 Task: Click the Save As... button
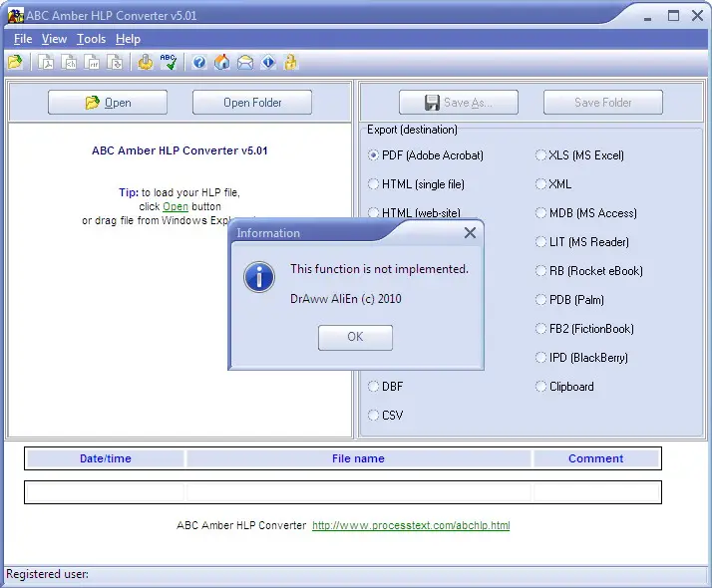(x=459, y=102)
